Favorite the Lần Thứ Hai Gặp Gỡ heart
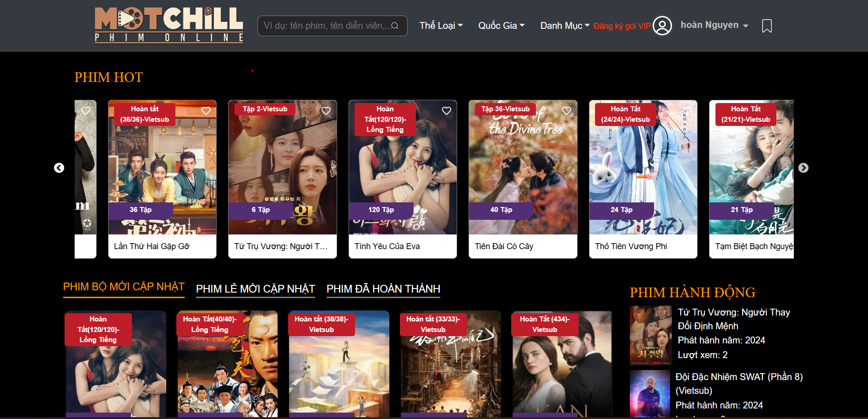Screen dimensions: 868x419 click(206, 111)
